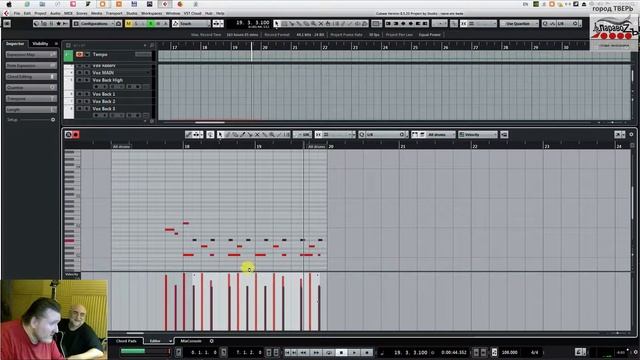Expand the Quantize inspector section

[31, 87]
